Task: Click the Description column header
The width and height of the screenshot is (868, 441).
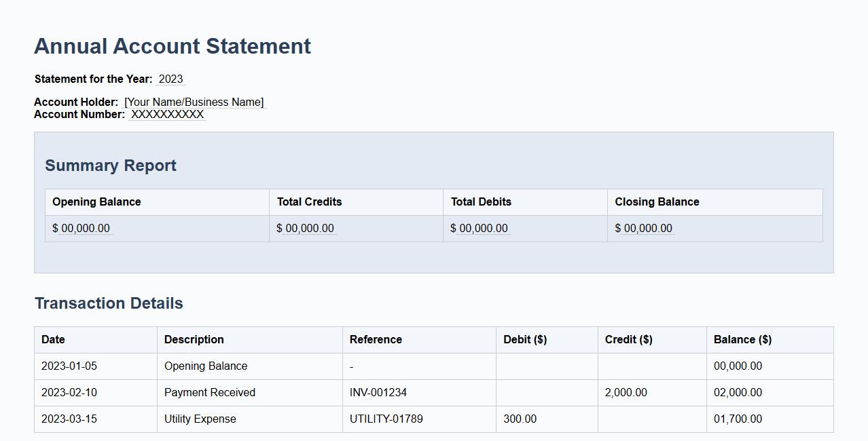Action: click(x=194, y=339)
